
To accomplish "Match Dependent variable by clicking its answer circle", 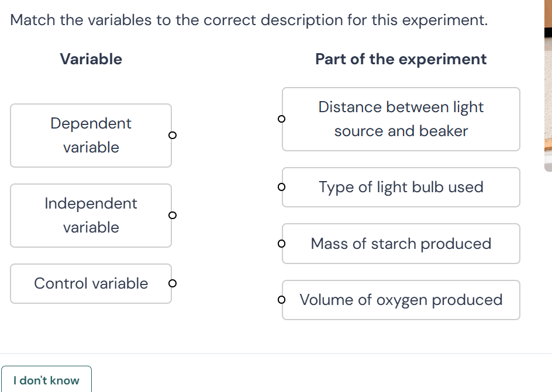I will pyautogui.click(x=172, y=136).
